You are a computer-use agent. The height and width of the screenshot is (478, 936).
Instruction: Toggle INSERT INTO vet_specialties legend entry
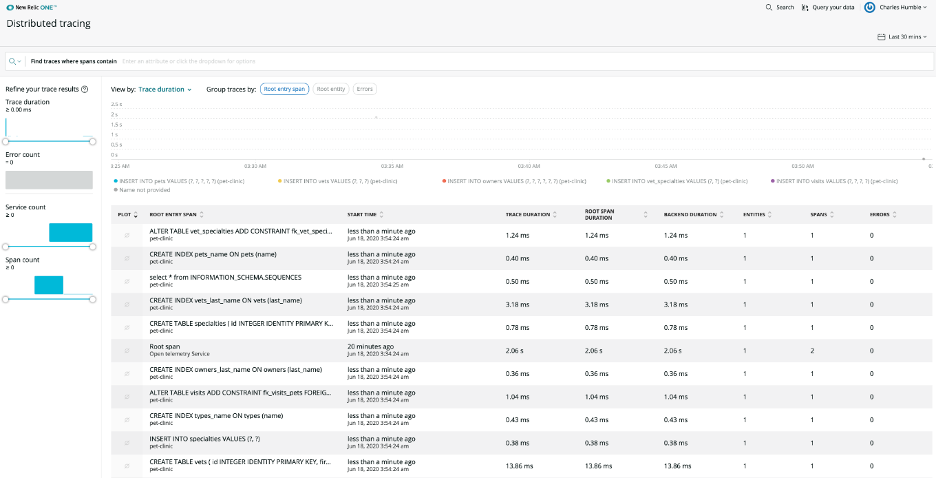point(678,181)
